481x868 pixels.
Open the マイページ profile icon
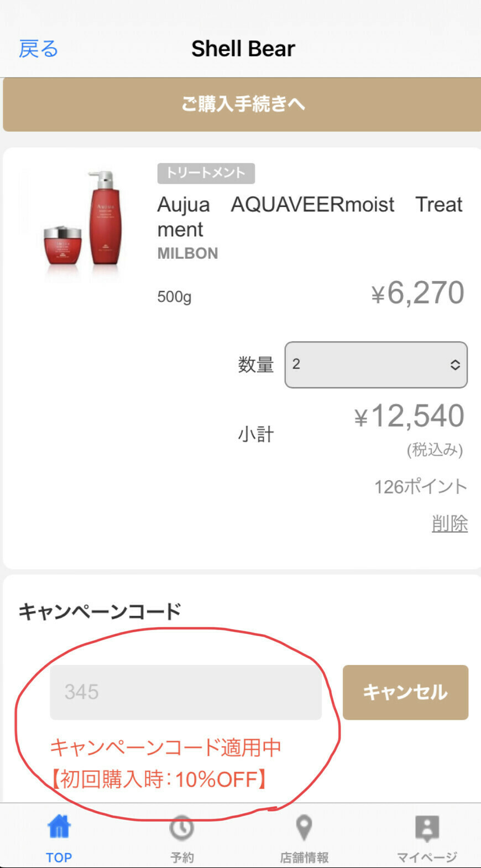point(427,828)
